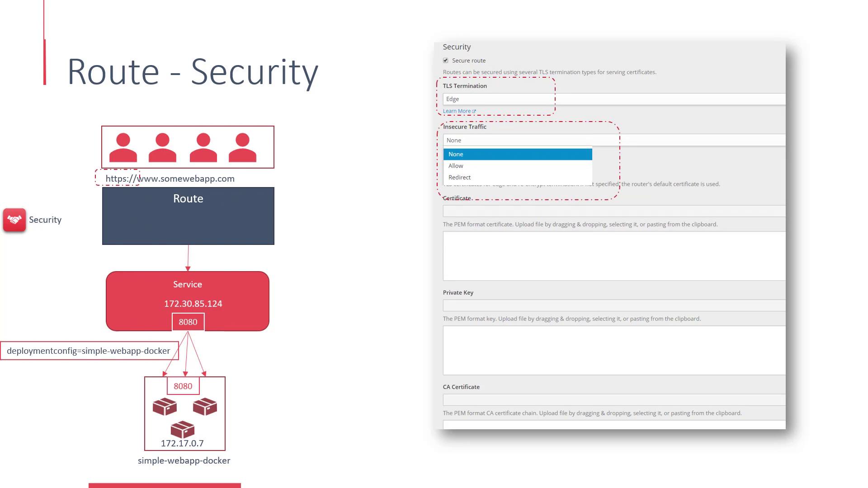The height and width of the screenshot is (488, 868).
Task: Select Allow in Insecure Traffic list
Action: tap(456, 166)
